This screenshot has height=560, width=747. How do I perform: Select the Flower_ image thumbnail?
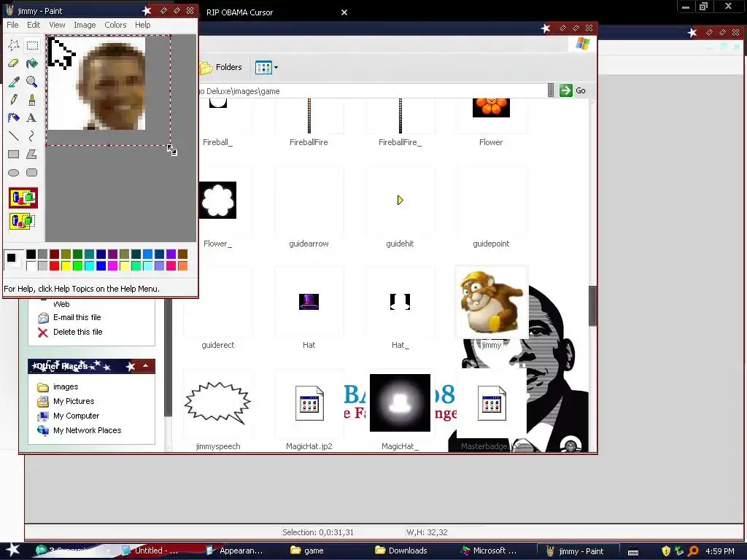217,201
